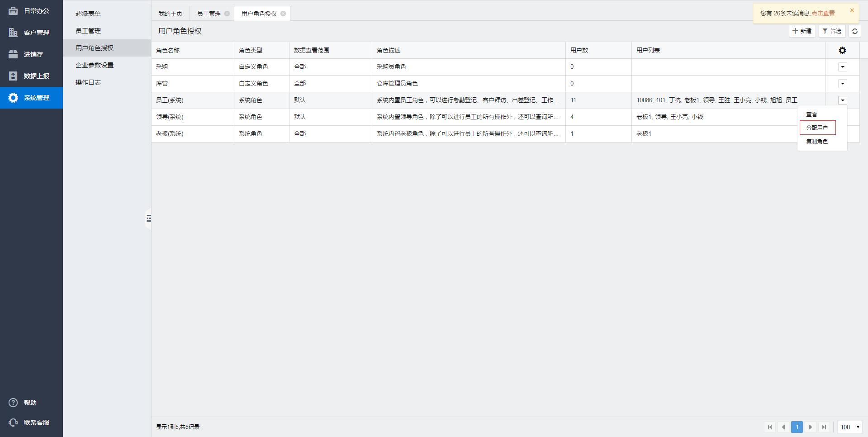Open 企业参数设置 in the submenu

(95, 65)
